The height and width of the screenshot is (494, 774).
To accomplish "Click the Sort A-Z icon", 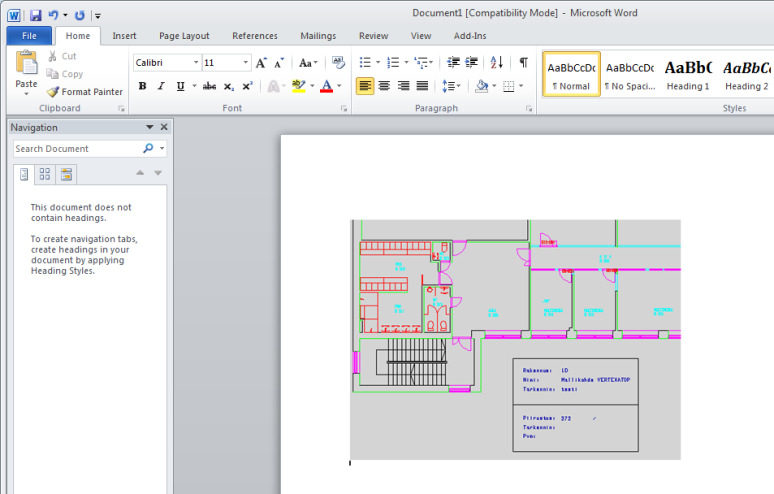I will (x=497, y=62).
